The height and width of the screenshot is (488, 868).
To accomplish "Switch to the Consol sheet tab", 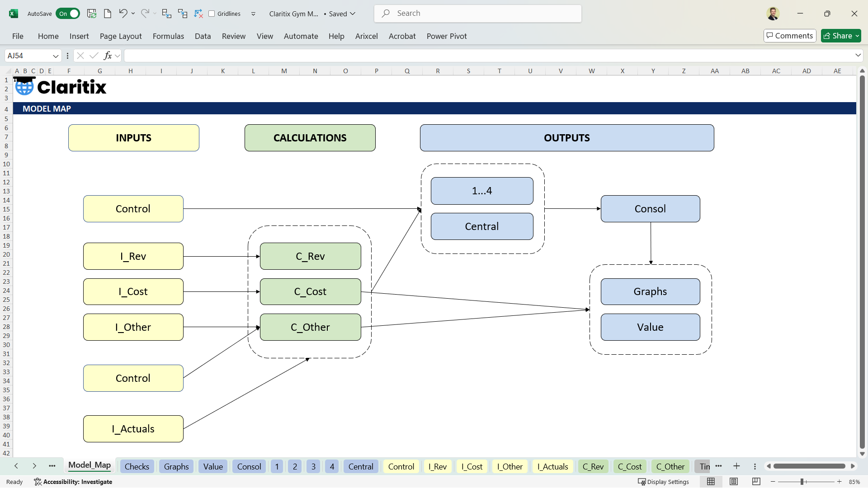I will (x=249, y=466).
